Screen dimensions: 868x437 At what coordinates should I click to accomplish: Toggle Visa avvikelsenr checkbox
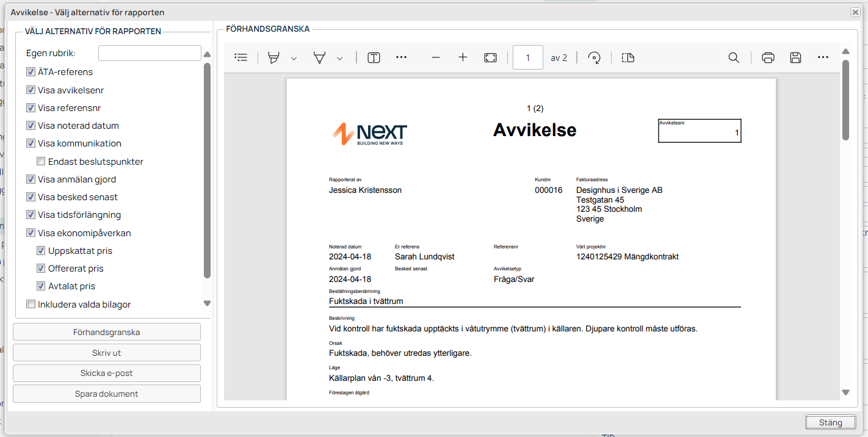coord(31,90)
